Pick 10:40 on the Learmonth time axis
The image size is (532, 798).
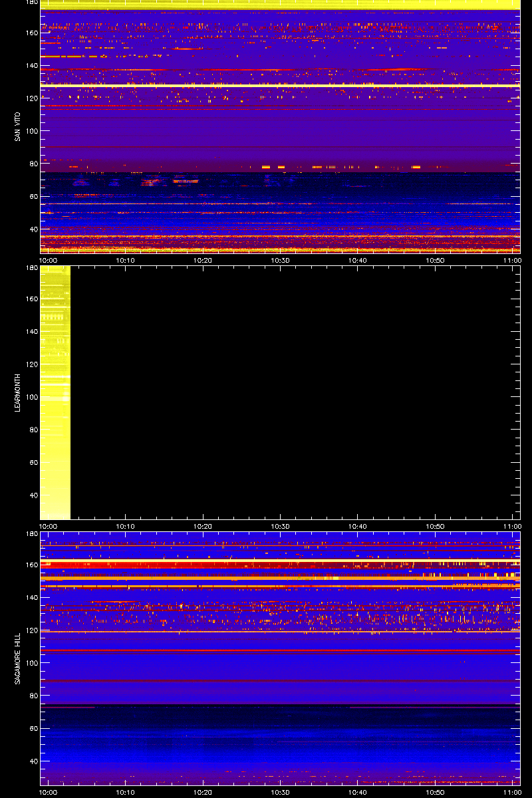point(358,526)
